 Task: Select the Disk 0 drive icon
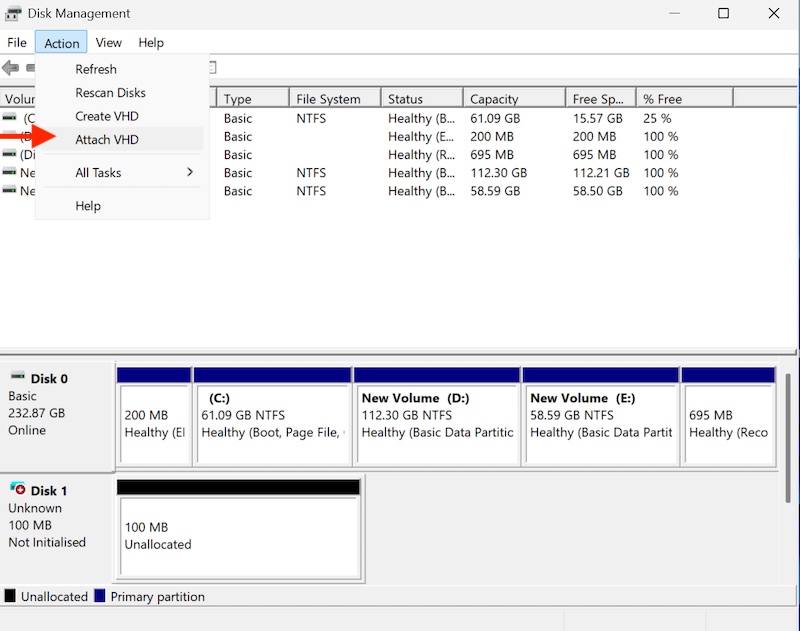[18, 377]
